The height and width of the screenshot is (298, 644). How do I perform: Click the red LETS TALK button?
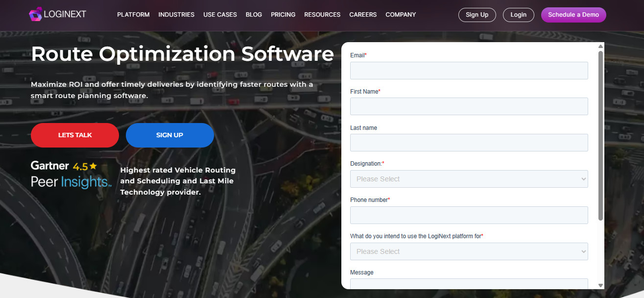click(75, 135)
